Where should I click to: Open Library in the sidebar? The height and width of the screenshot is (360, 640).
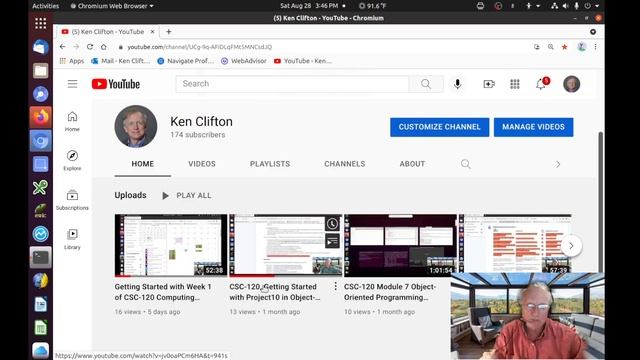(72, 239)
